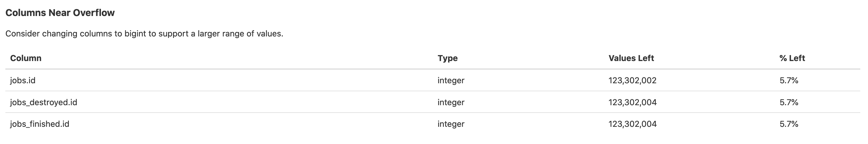868x144 pixels.
Task: Click the "Column" table header
Action: pos(26,58)
